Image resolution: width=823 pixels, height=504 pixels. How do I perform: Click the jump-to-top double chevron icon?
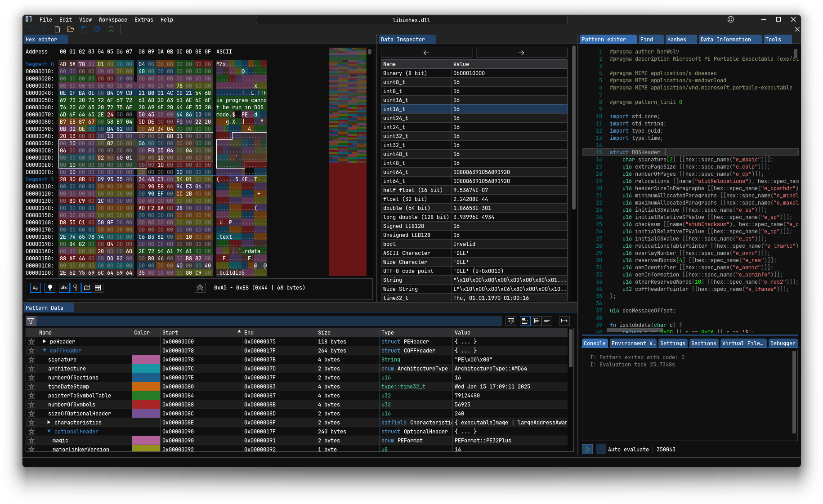(x=200, y=288)
